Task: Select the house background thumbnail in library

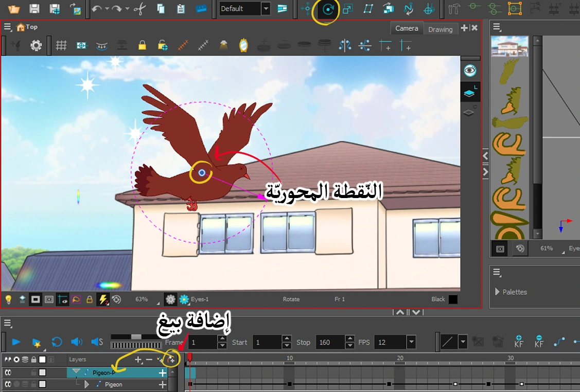Action: point(509,46)
